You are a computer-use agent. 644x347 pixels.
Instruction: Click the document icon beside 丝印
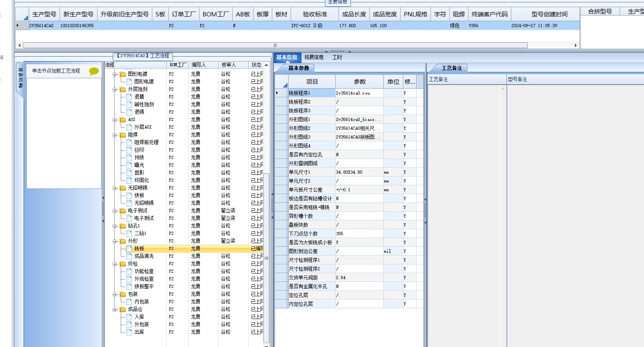[129, 150]
